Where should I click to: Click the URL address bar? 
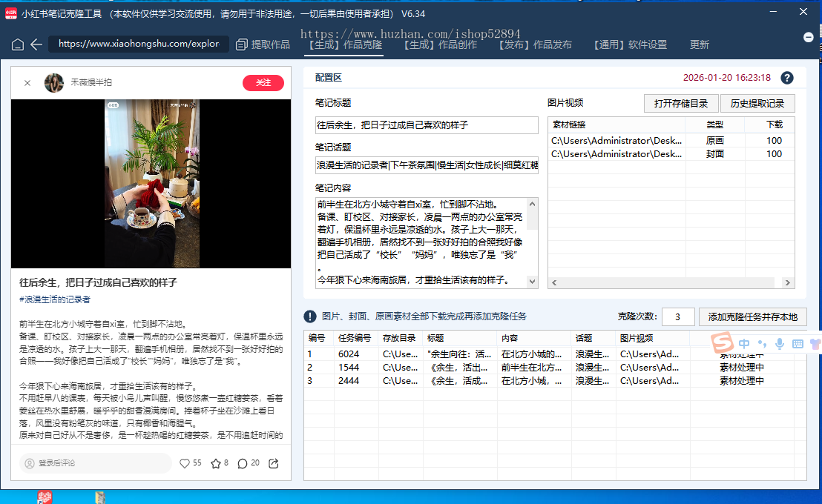click(x=139, y=44)
